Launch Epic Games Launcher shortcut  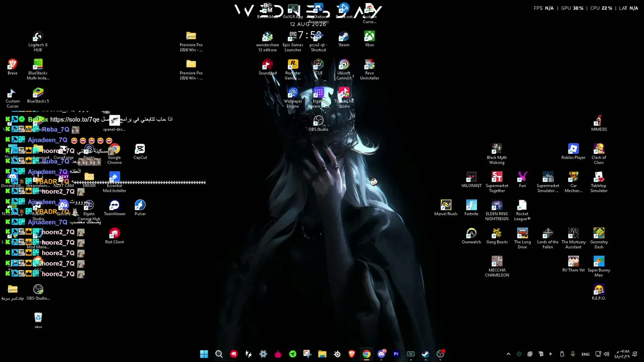point(293,42)
